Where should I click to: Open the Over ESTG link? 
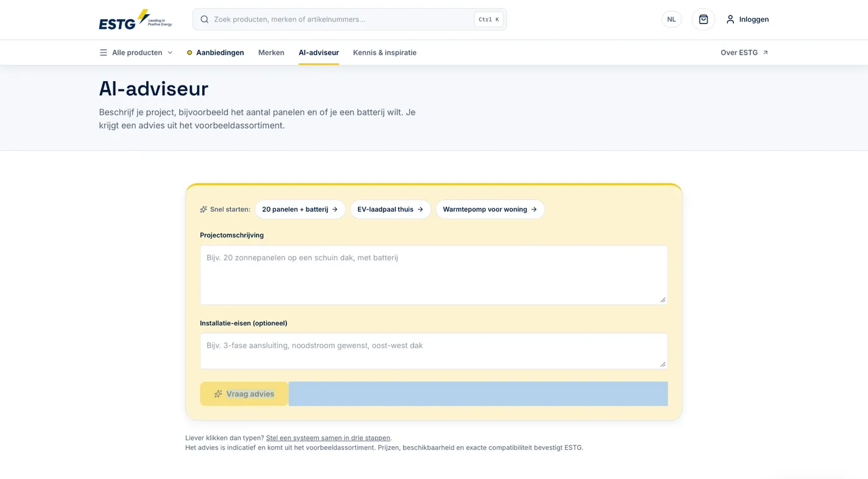745,53
